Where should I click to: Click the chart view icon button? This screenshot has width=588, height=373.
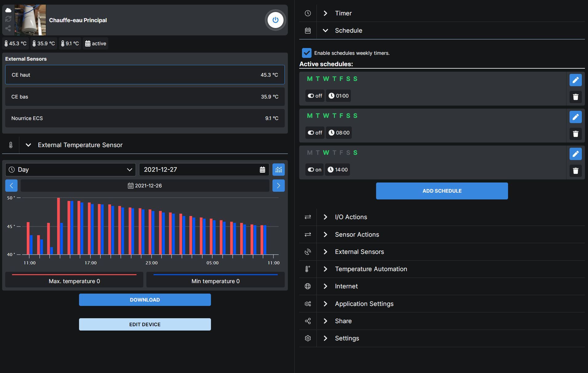[x=278, y=170]
